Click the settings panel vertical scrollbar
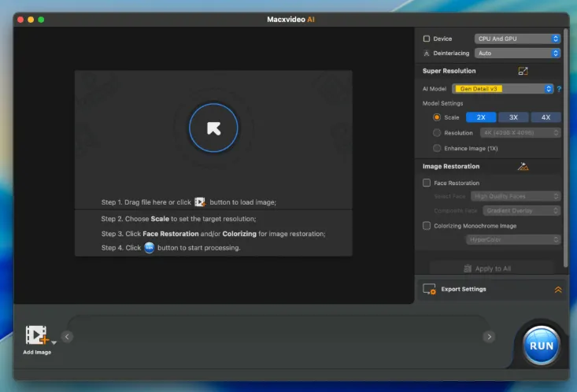577x392 pixels. click(x=565, y=147)
